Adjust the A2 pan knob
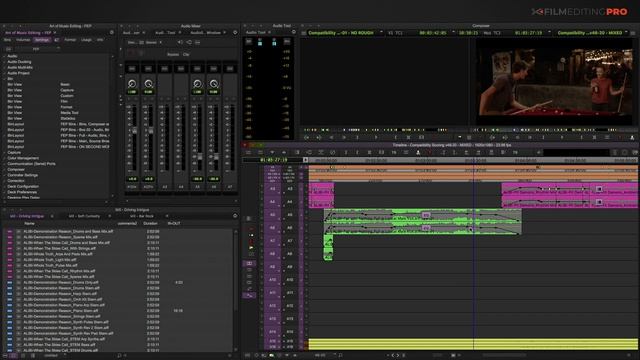This screenshot has height=360, width=640. coord(148,84)
